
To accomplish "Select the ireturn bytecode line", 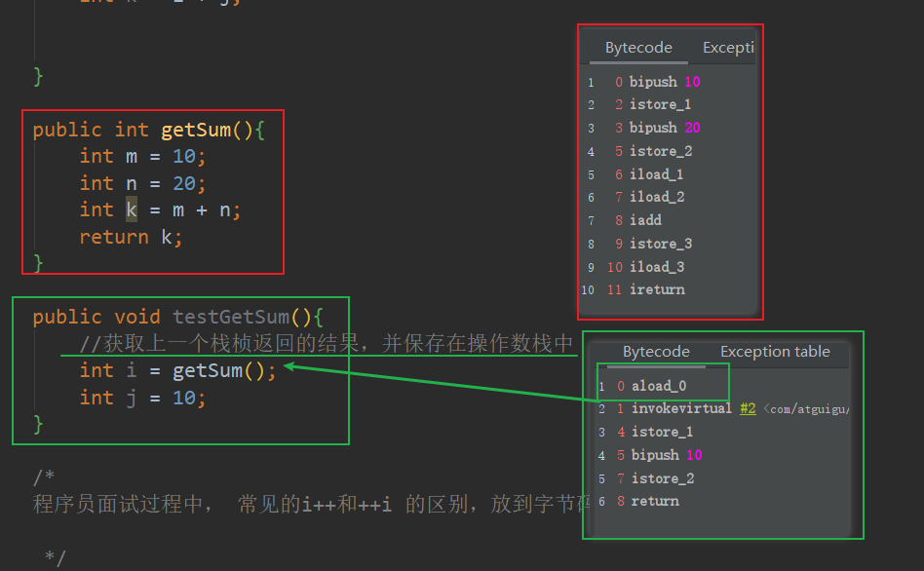I will click(x=657, y=289).
